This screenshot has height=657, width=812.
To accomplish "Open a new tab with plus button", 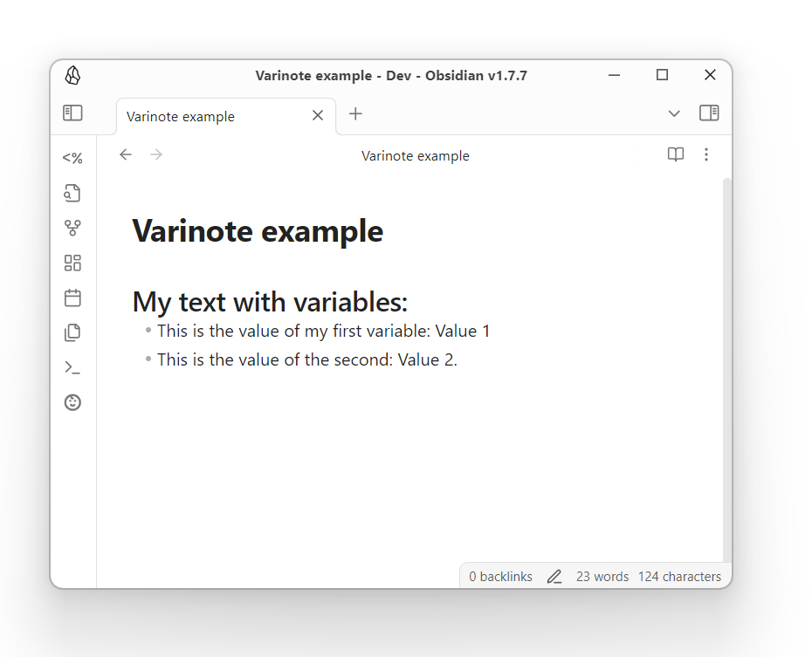I will point(355,113).
